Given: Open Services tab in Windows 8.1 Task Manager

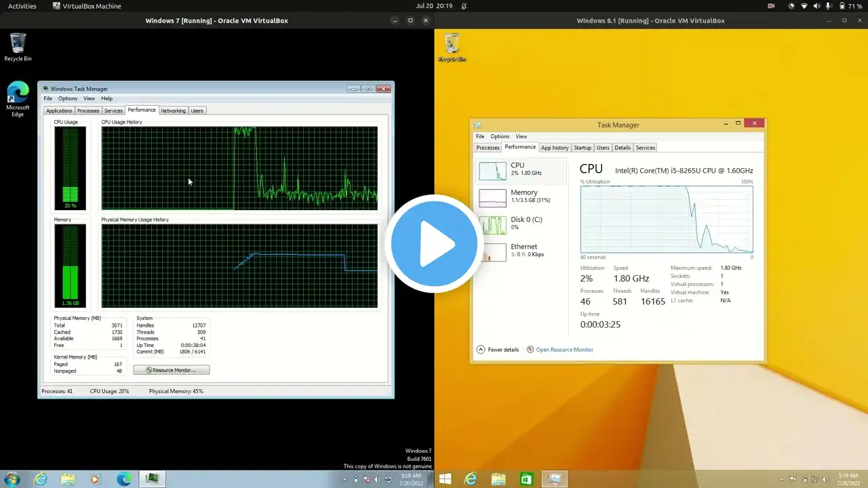Looking at the screenshot, I should pos(646,148).
